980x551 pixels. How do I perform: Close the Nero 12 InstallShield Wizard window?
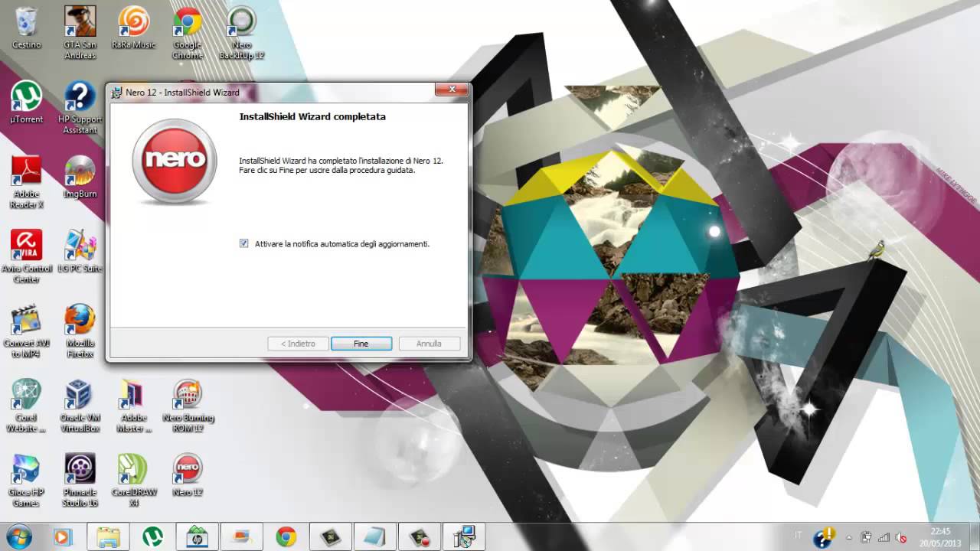click(x=452, y=90)
